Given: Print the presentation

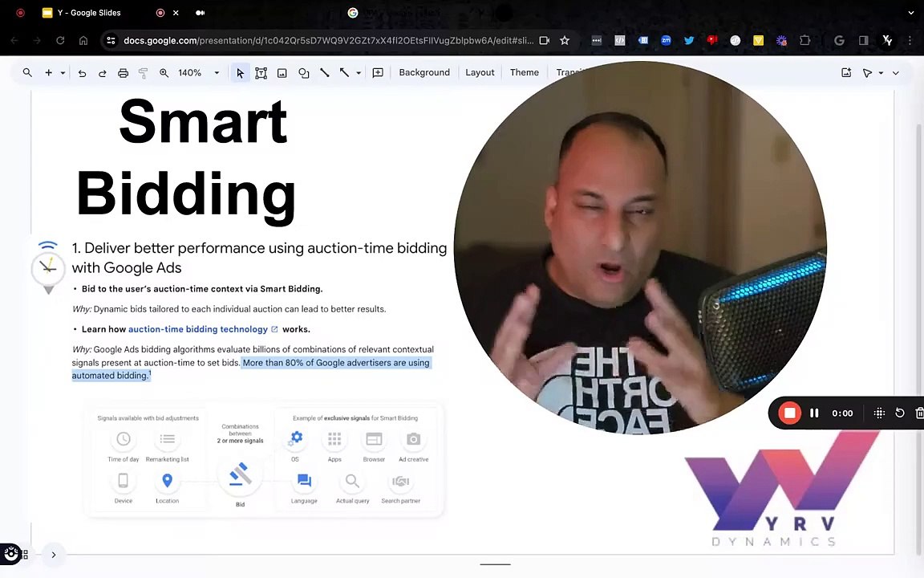Looking at the screenshot, I should coord(123,72).
